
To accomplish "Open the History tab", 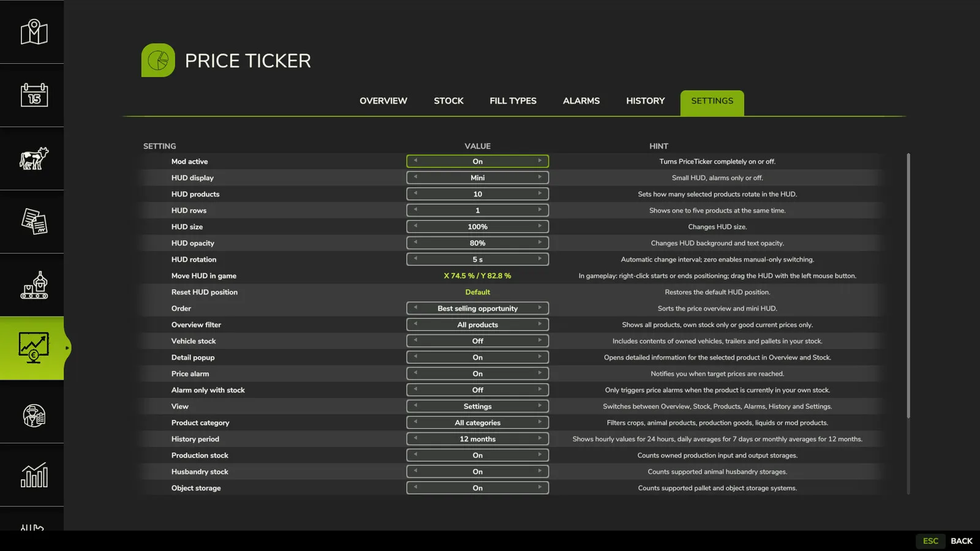I will pyautogui.click(x=646, y=101).
